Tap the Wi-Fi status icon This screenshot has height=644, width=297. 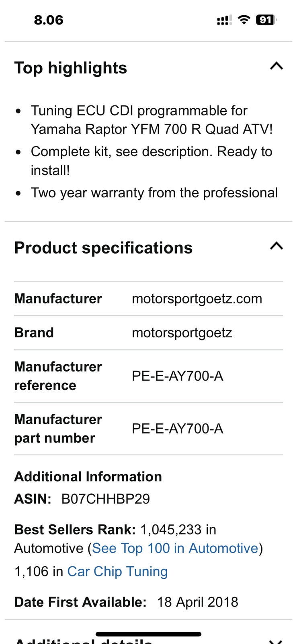coord(244,20)
